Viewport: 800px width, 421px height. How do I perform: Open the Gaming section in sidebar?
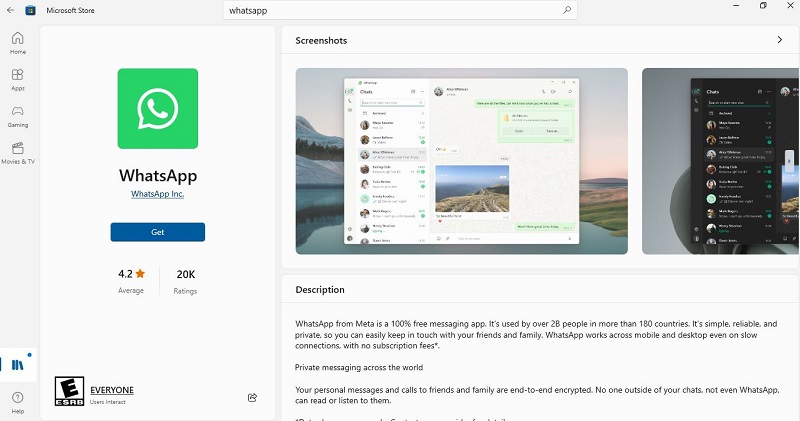18,116
